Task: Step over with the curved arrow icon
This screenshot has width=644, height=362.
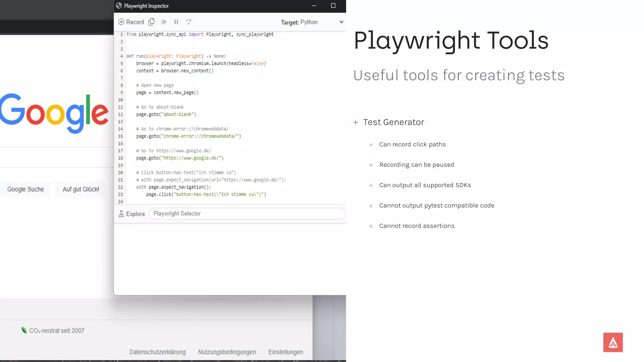Action: 188,22
